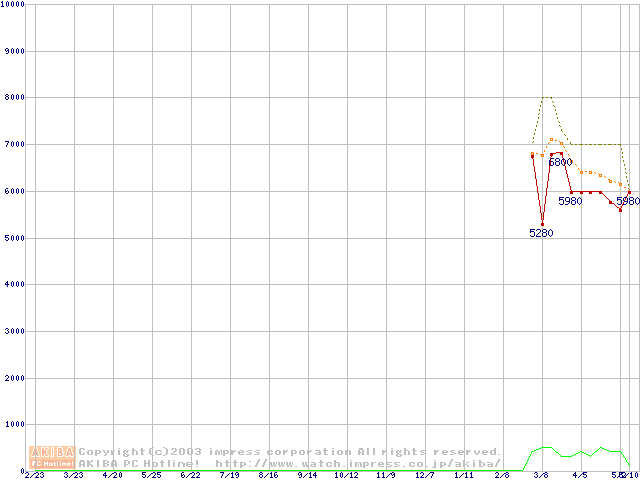This screenshot has height=480, width=640.
Task: Click the 4/5 date on the x-axis
Action: (580, 475)
